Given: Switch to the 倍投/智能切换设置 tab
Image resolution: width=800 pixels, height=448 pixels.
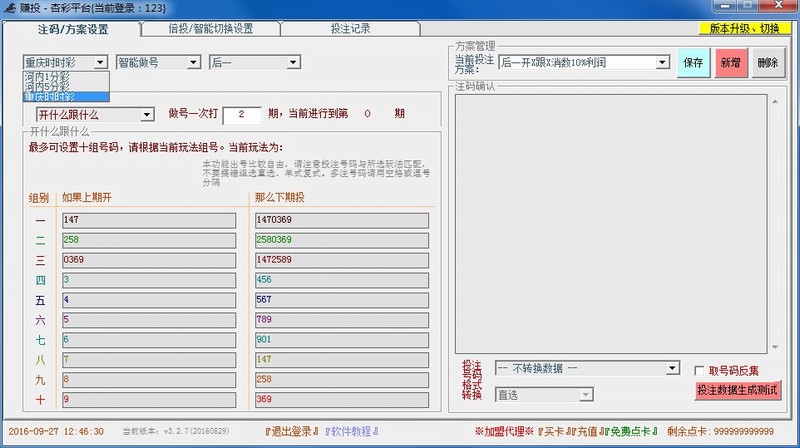Looking at the screenshot, I should (210, 29).
